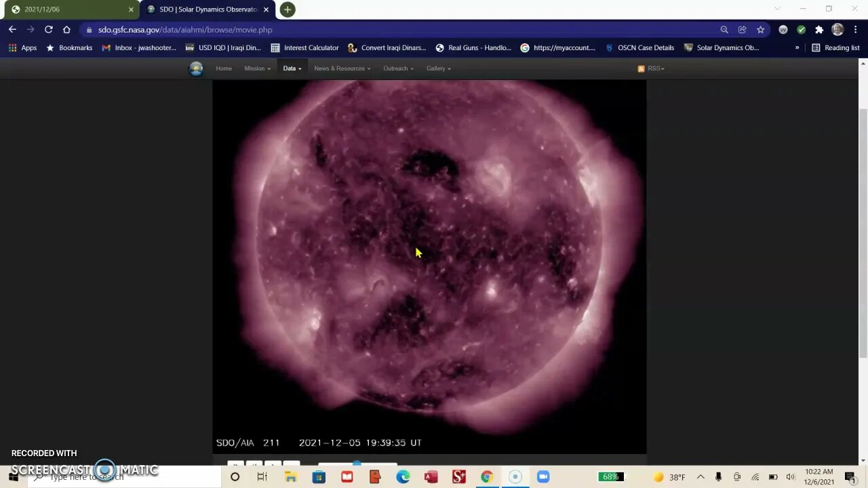Open the green checkmark extension
Viewport: 868px width, 488px height.
click(x=802, y=30)
